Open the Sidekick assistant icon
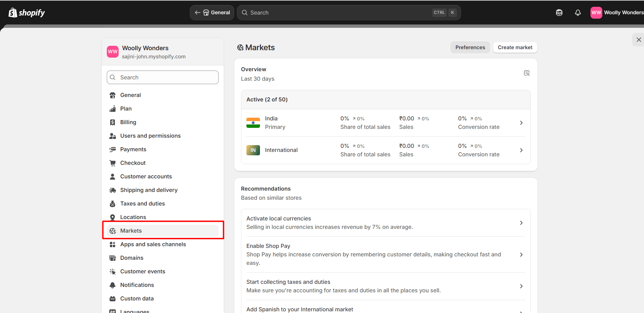Image resolution: width=644 pixels, height=313 pixels. [559, 13]
